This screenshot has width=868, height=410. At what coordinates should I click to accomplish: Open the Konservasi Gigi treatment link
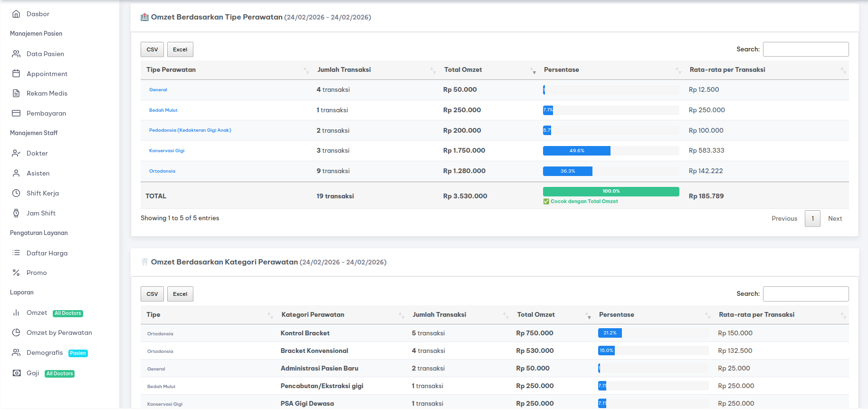167,151
